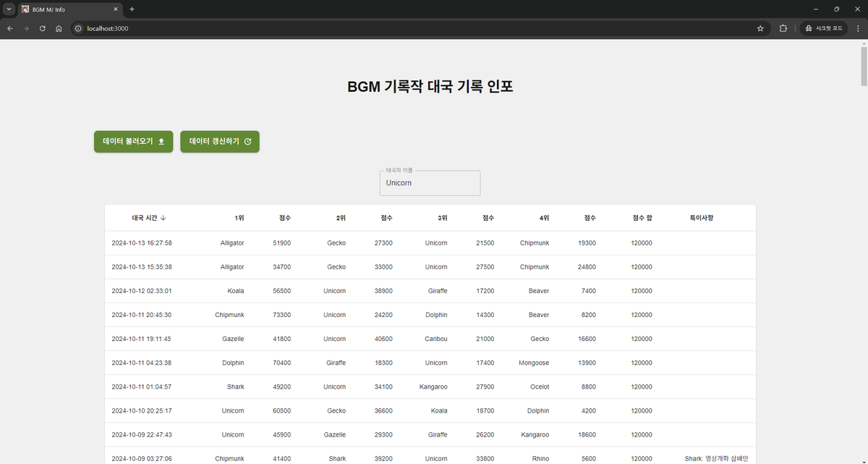The height and width of the screenshot is (464, 868).
Task: Open site info icon next to localhost:3000
Action: pos(77,28)
